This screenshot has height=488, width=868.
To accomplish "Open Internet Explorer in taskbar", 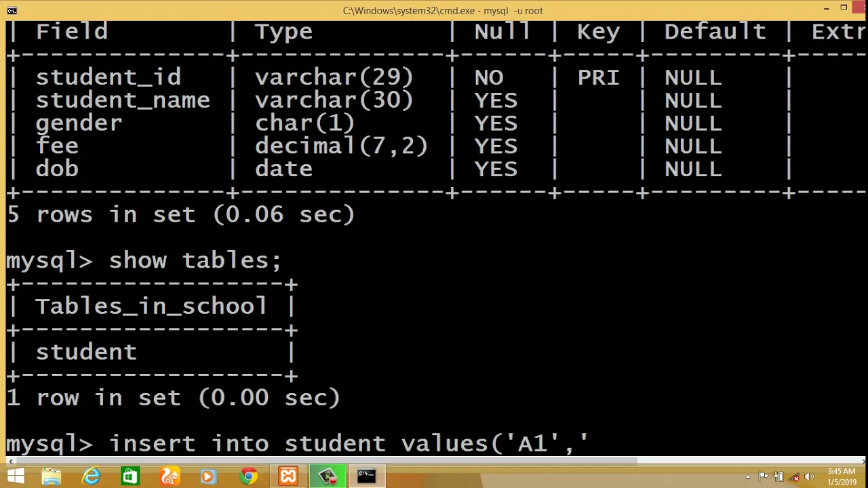I will tap(91, 476).
